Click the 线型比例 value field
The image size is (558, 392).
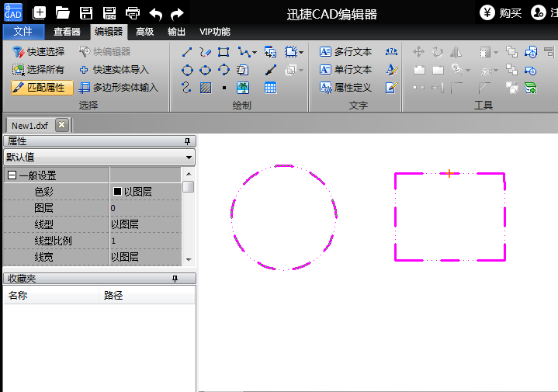[x=146, y=241]
